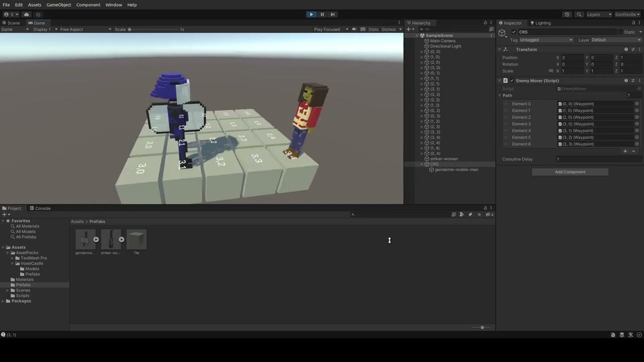Switch to the Scene tab
644x362 pixels.
point(11,23)
